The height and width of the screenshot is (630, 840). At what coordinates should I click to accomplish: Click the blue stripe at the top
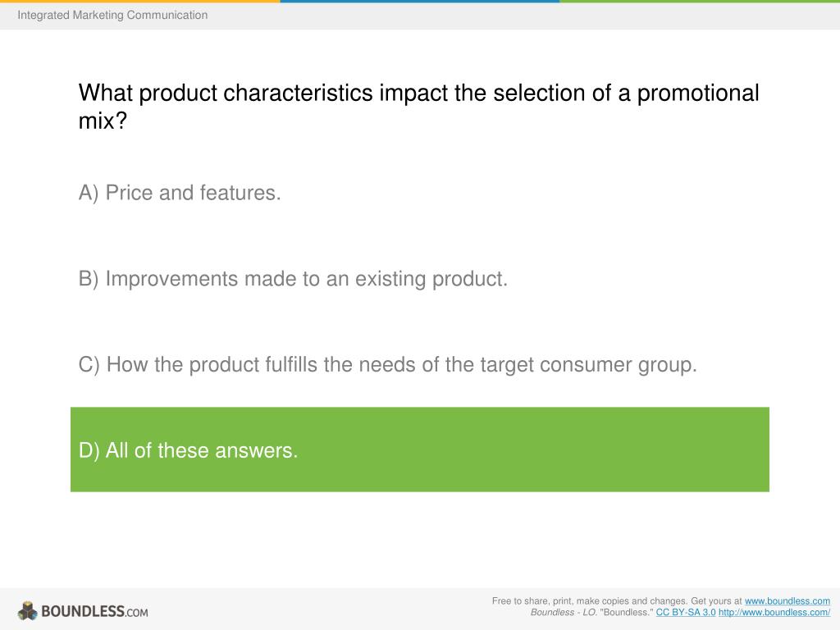point(419,1)
